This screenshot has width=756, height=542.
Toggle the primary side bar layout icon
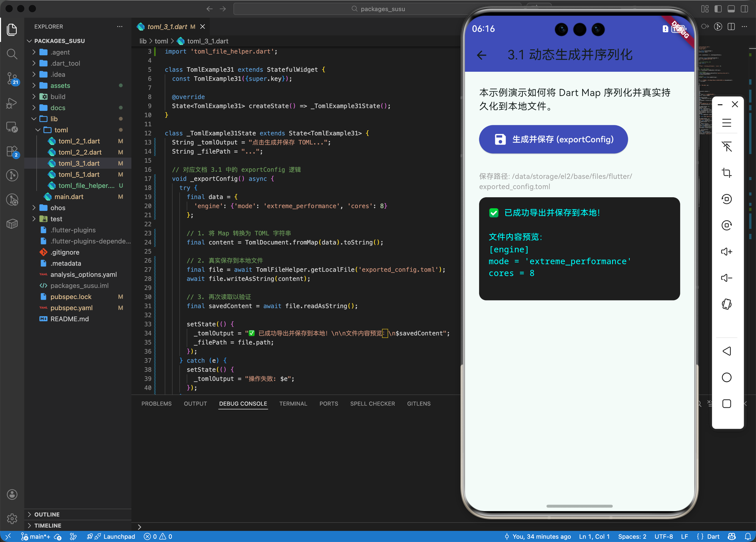pos(718,9)
